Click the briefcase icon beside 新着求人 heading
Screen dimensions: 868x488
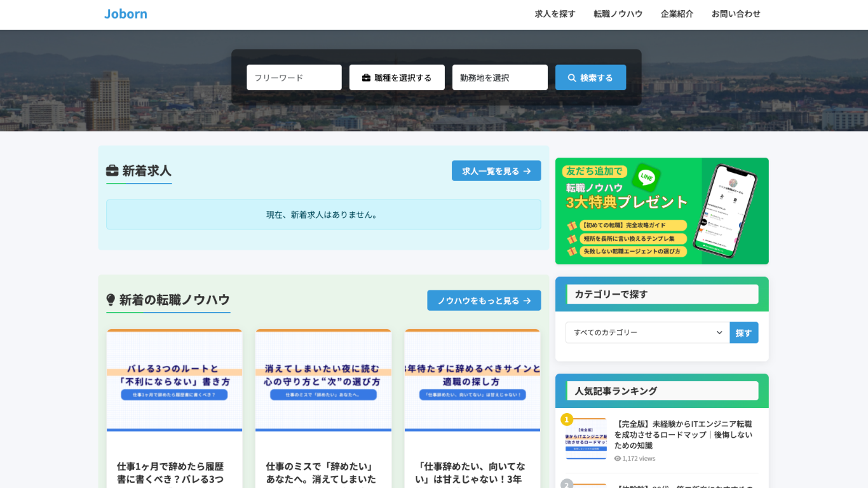(112, 171)
